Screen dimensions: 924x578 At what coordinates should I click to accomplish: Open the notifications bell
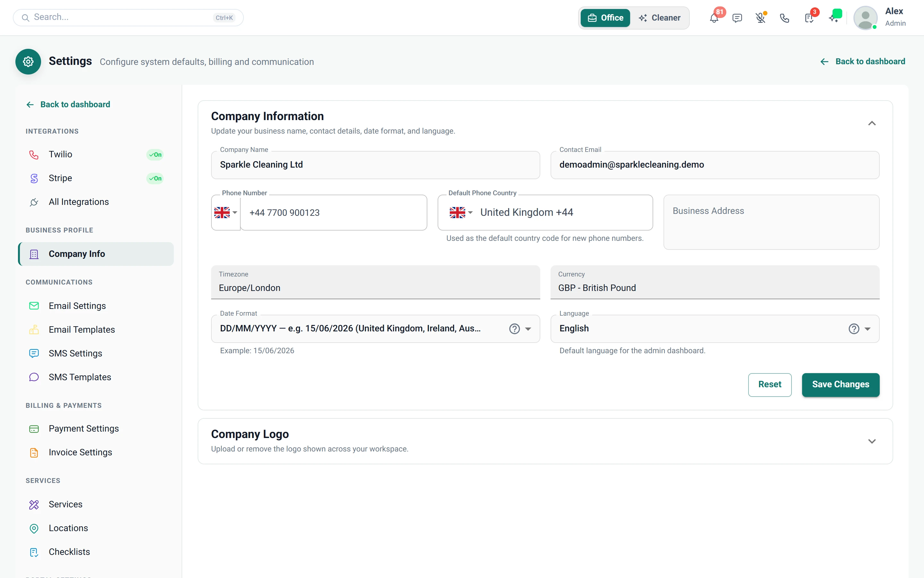[x=714, y=18]
